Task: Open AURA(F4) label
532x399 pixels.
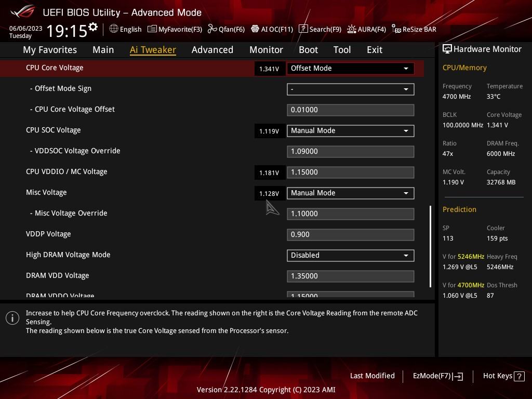Action: (x=371, y=30)
